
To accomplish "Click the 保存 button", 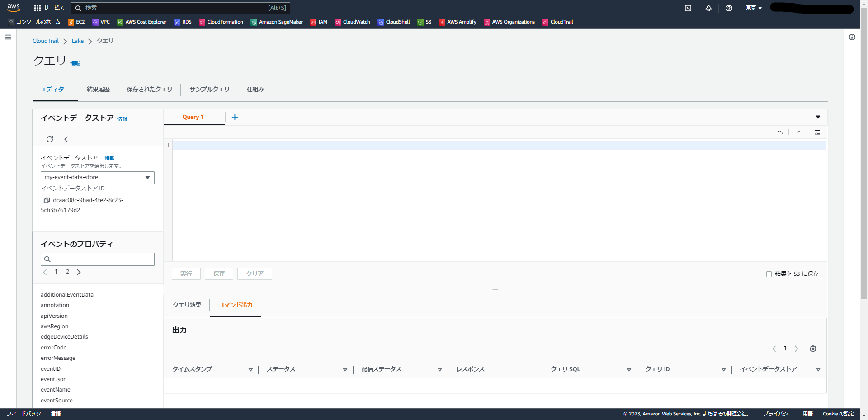I will pyautogui.click(x=219, y=274).
